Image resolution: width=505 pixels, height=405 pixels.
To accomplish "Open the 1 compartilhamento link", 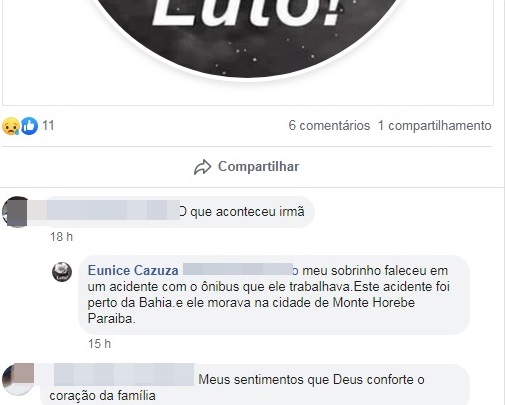I will 434,126.
